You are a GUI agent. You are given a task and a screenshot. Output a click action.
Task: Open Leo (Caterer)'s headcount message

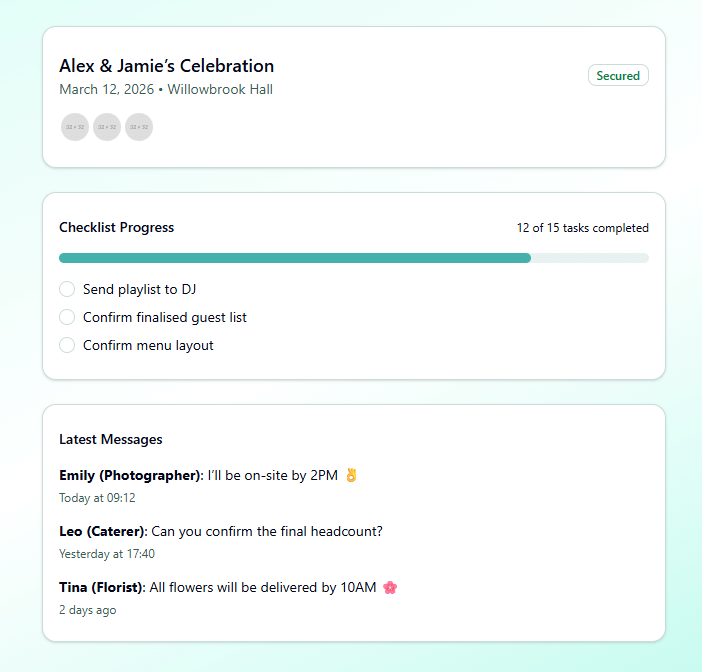point(220,531)
